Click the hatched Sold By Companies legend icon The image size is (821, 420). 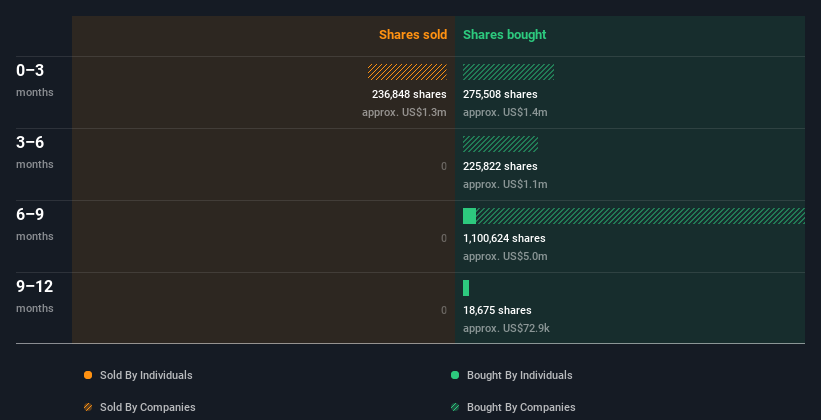click(x=88, y=407)
